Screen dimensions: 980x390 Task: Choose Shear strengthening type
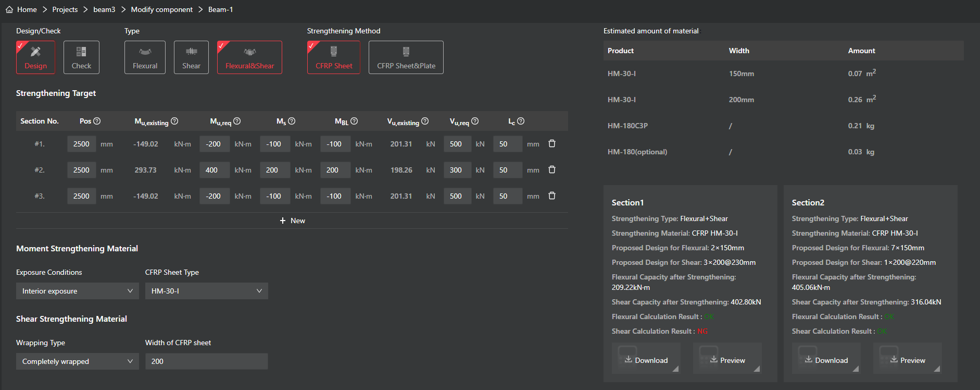[x=191, y=57]
